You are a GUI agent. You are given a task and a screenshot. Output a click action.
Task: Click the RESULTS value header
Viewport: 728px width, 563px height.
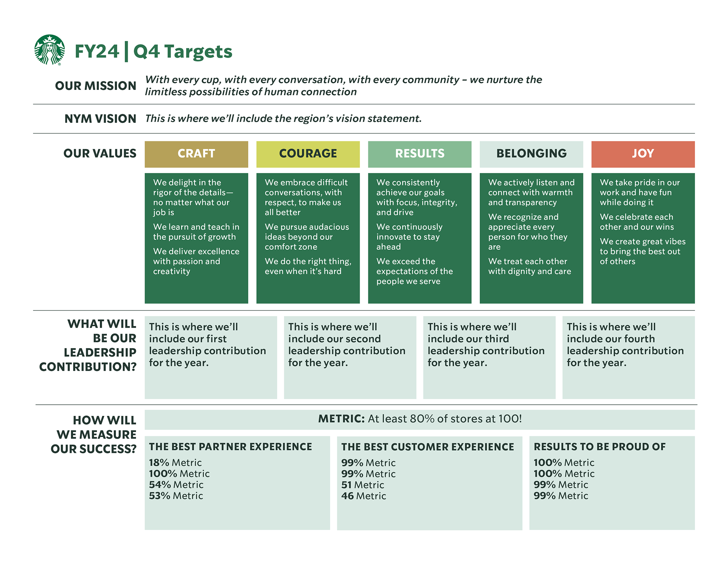pos(419,154)
